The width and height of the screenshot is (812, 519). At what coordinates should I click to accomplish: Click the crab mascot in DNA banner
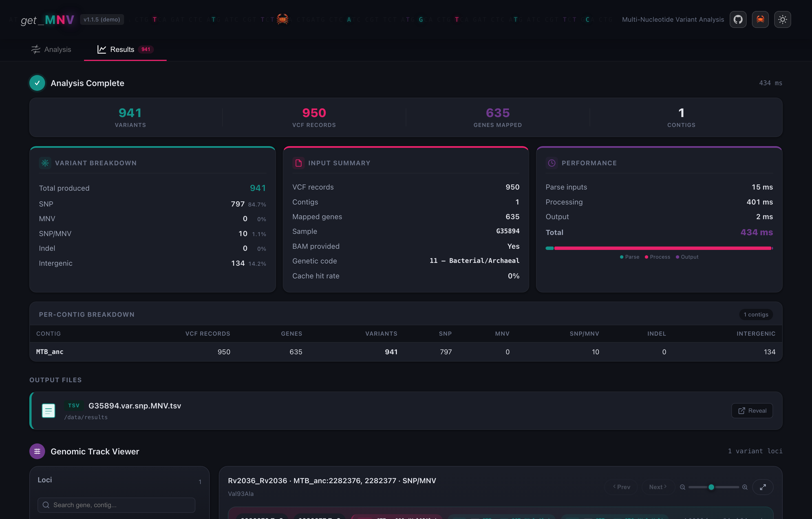point(283,19)
